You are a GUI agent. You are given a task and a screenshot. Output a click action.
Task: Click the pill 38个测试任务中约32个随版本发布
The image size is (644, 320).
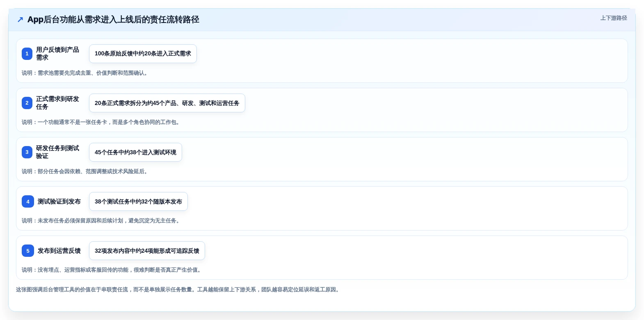pyautogui.click(x=138, y=201)
